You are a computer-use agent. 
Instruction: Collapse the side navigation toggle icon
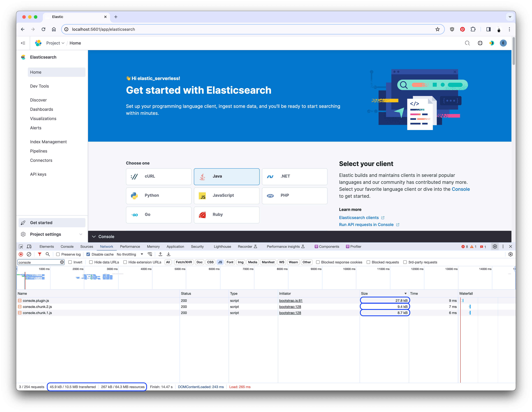click(x=23, y=43)
